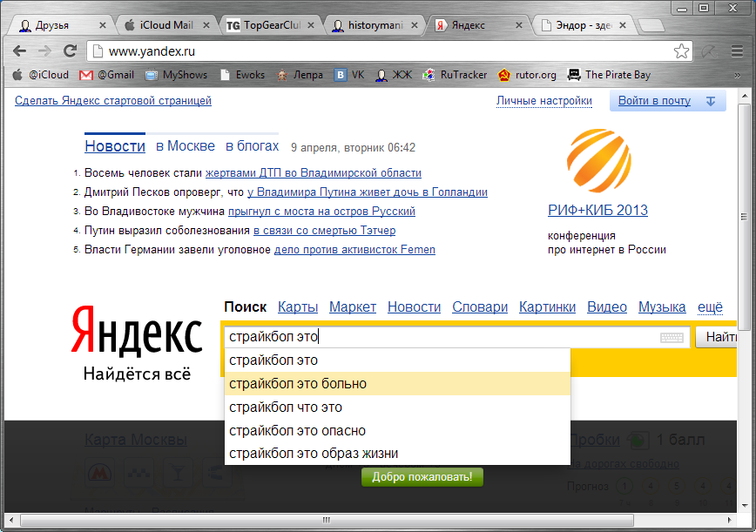This screenshot has height=532, width=756.
Task: Open the Картинки service link
Action: [547, 307]
